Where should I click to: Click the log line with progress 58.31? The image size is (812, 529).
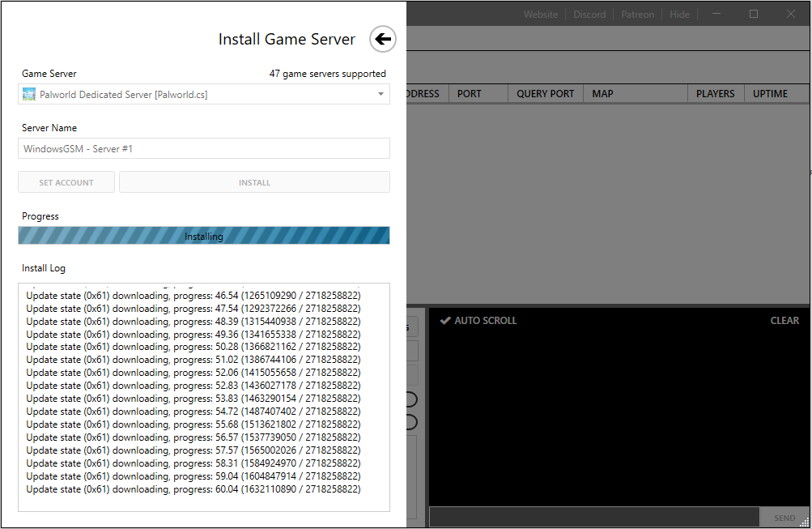tap(193, 463)
